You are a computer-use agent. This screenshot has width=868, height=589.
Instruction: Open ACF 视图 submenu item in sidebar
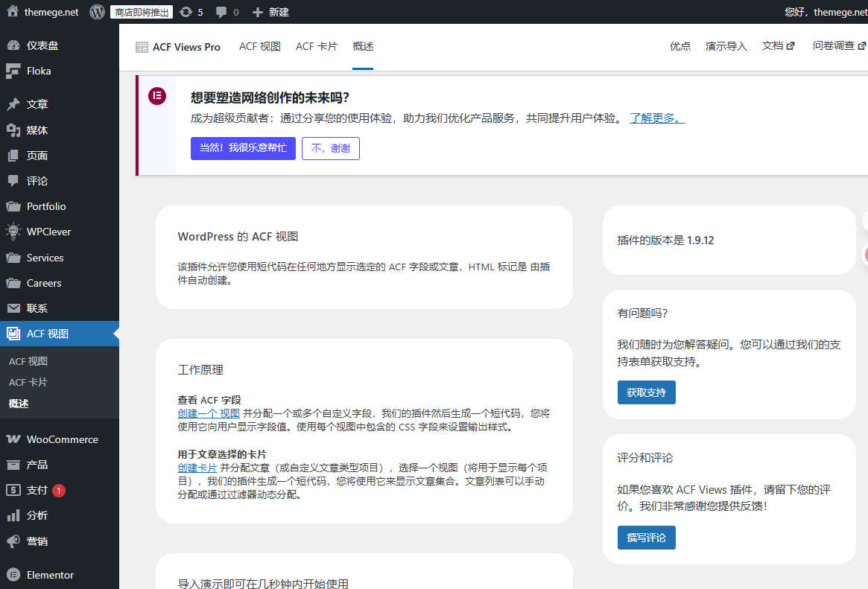(28, 361)
